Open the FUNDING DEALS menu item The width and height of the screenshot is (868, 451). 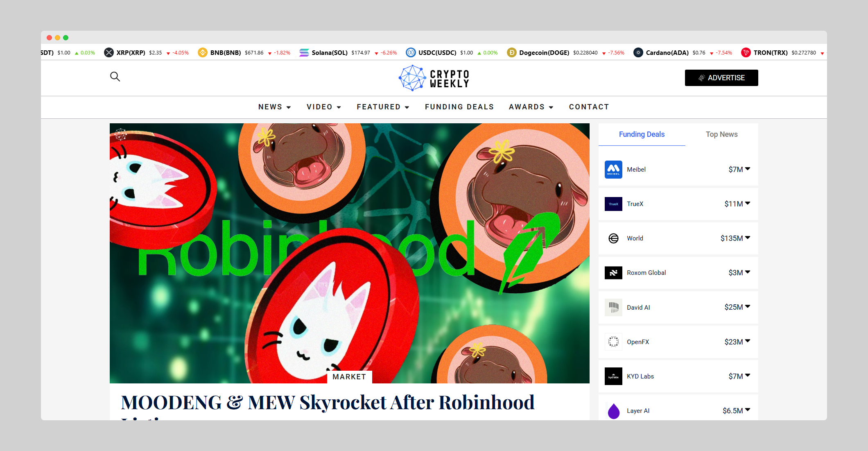click(459, 107)
